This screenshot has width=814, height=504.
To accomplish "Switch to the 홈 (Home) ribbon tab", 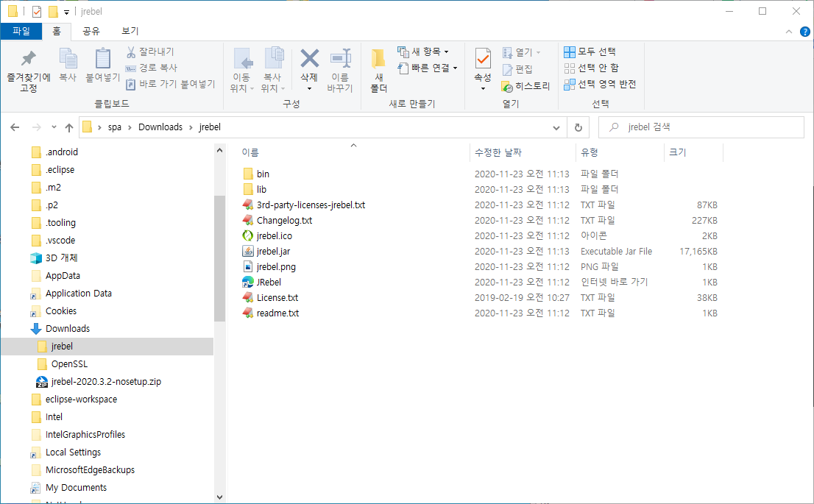I will (x=57, y=31).
